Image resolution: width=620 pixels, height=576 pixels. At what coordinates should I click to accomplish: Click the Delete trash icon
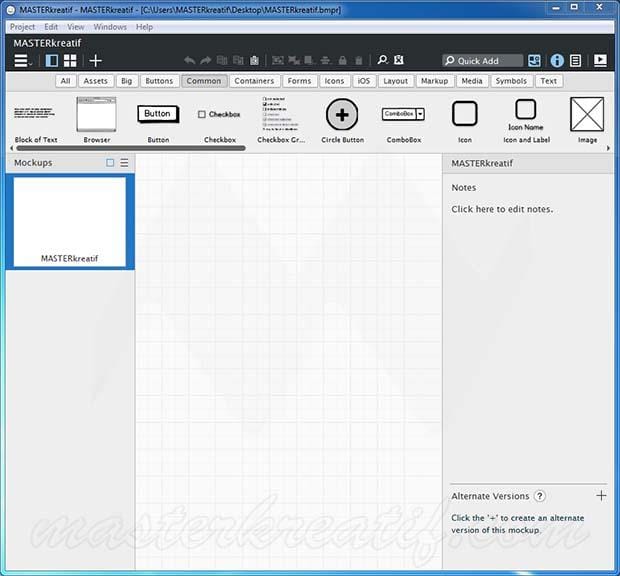coord(359,60)
